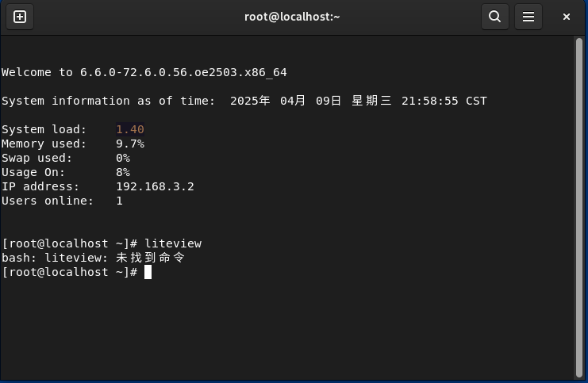This screenshot has width=588, height=383.
Task: Open a new terminal tab
Action: (20, 17)
